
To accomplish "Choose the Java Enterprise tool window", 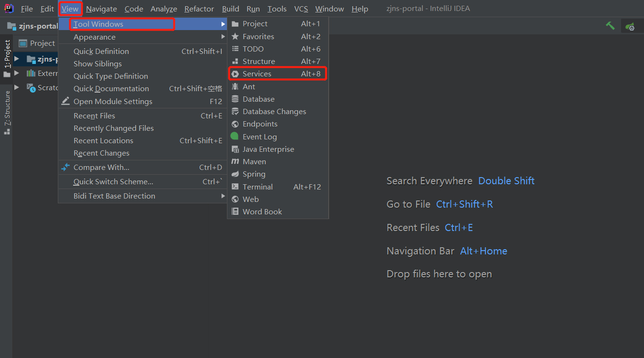I will coord(278,149).
